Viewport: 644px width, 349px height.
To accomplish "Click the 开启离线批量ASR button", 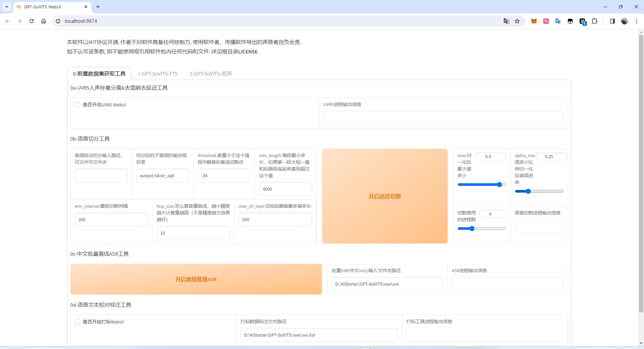I will click(196, 279).
